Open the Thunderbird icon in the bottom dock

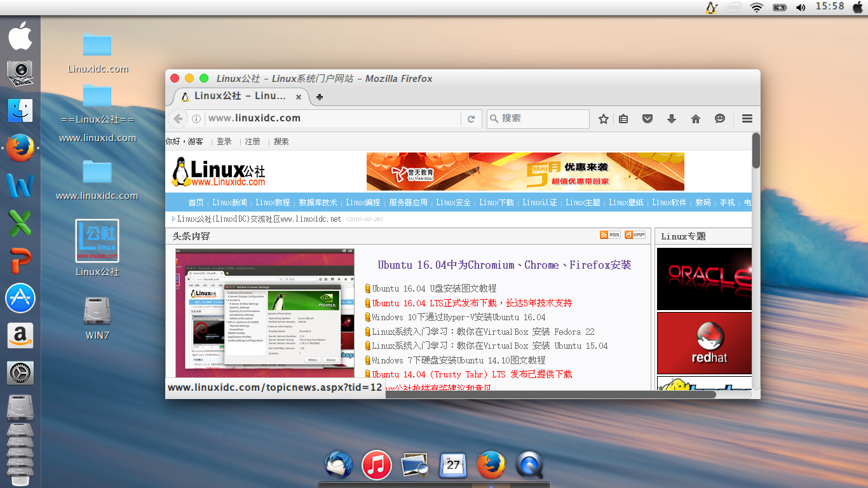pos(337,465)
